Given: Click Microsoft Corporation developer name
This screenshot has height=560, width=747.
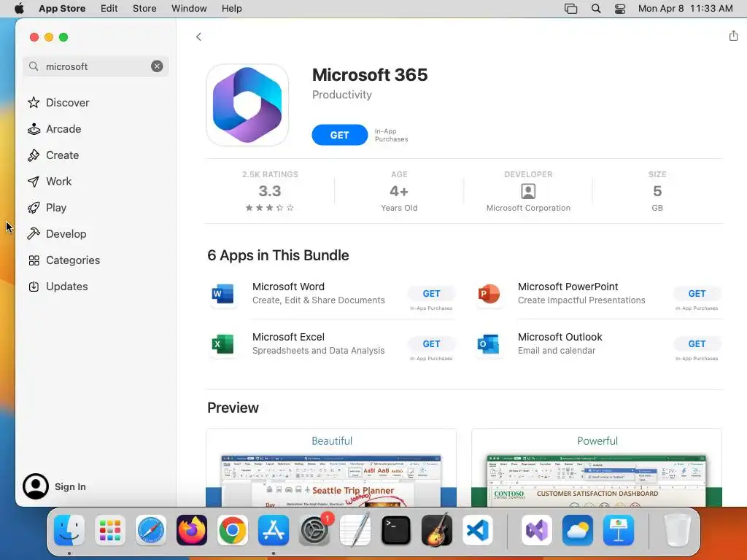Looking at the screenshot, I should (528, 208).
